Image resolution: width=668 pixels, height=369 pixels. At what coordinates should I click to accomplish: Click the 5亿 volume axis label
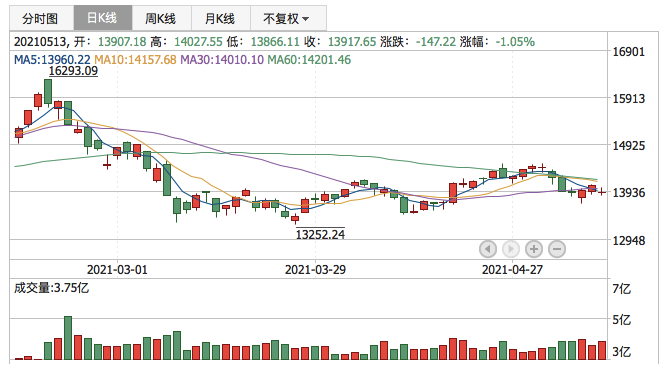622,320
